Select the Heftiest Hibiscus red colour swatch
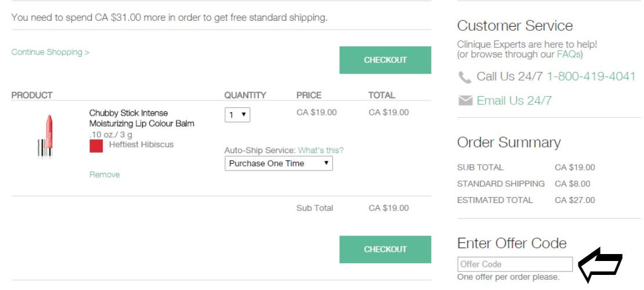Image resolution: width=644 pixels, height=290 pixels. click(96, 146)
